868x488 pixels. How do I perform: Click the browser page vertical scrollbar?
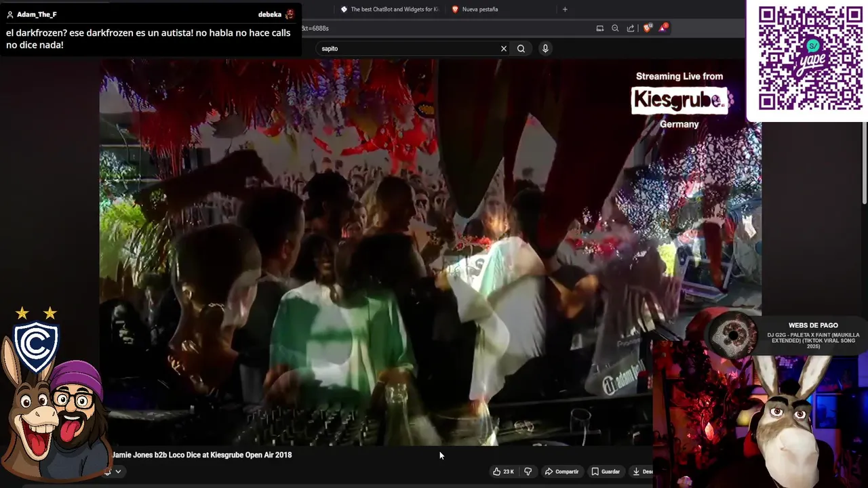pos(864,163)
